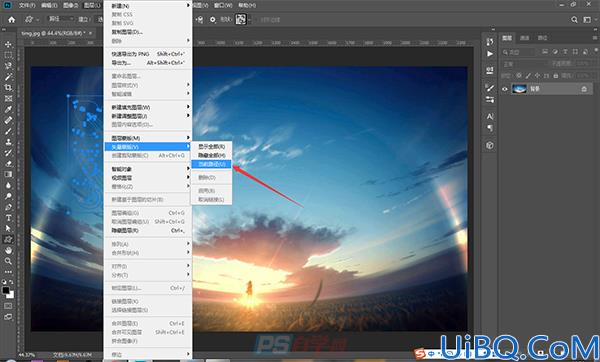Select the Move tool

[8, 44]
